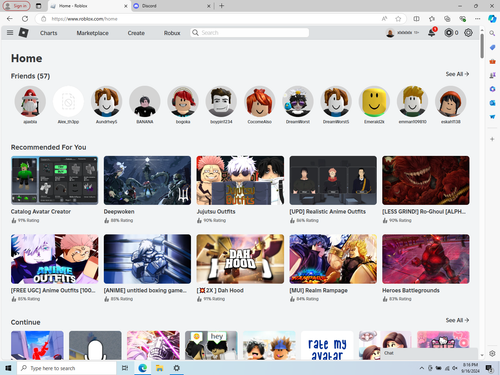The image size is (500, 375).
Task: Switch to the Discord browser tab
Action: click(172, 6)
